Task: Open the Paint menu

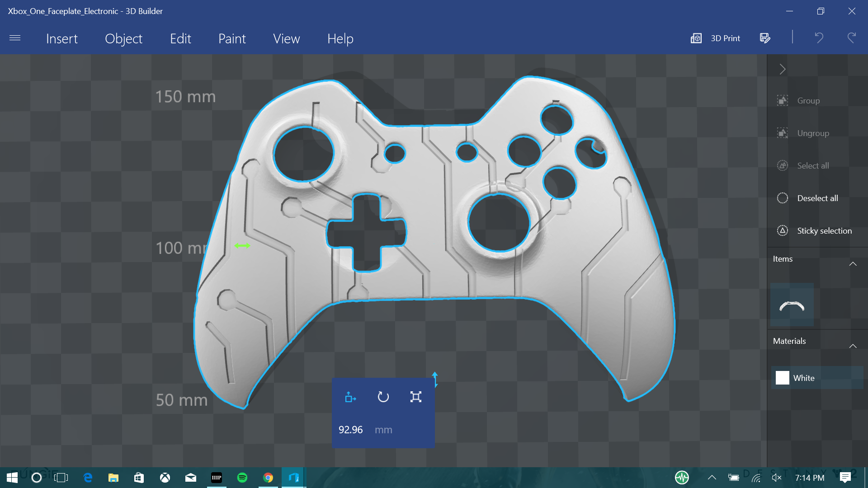Action: pos(232,39)
